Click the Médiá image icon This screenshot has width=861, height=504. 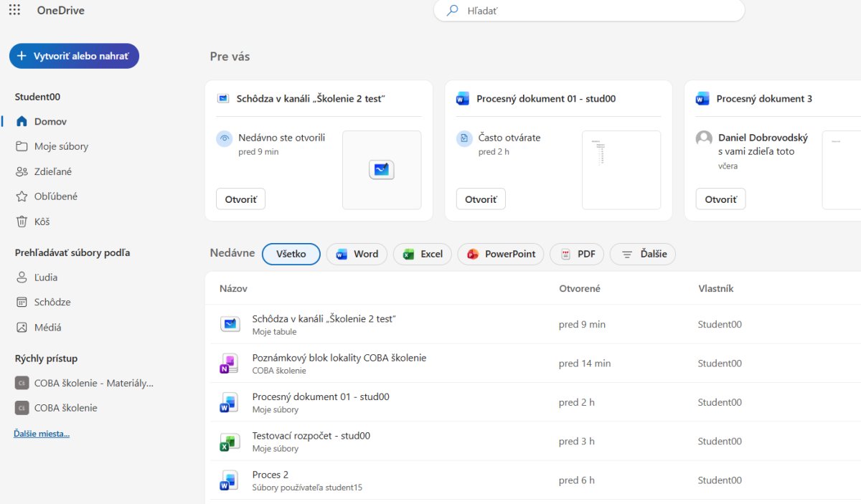[x=22, y=327]
